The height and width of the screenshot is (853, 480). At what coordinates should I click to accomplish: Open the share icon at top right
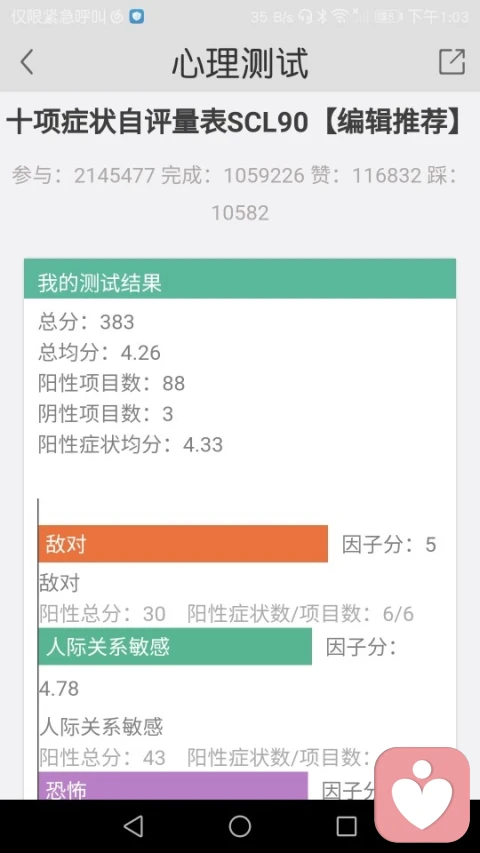coord(452,61)
